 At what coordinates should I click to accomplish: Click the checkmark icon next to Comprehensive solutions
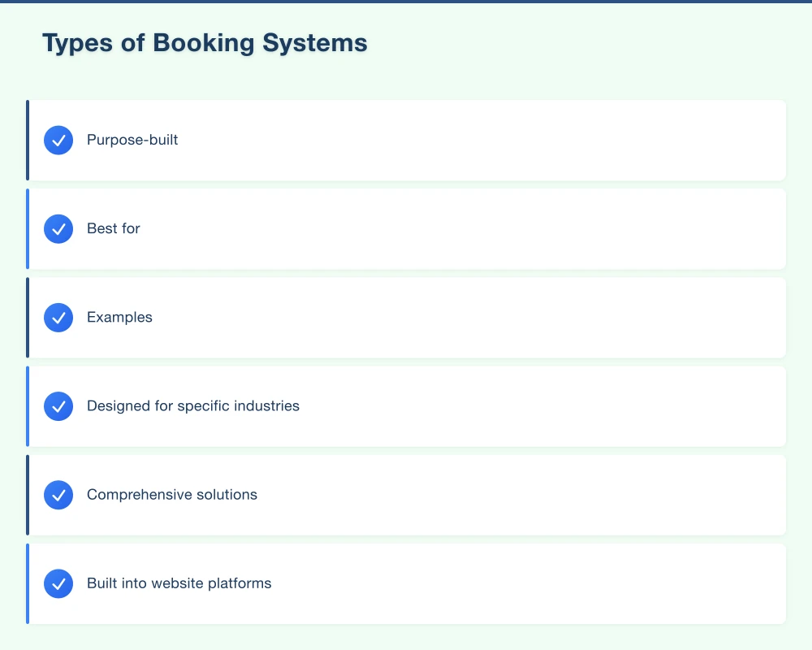pos(58,494)
